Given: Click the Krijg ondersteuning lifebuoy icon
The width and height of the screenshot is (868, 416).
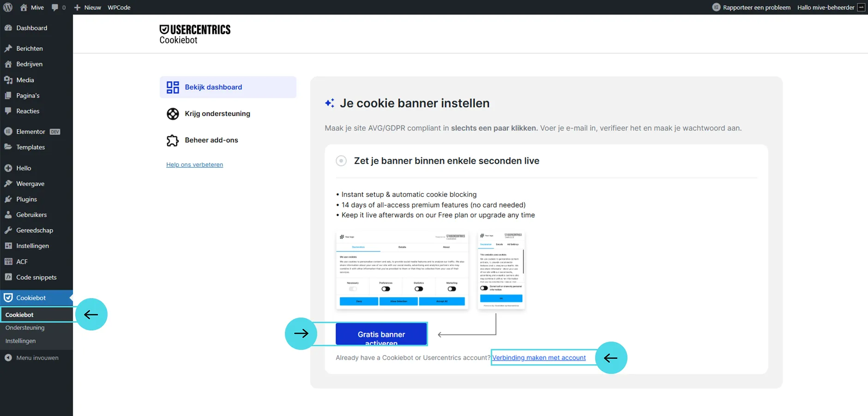Looking at the screenshot, I should pos(173,114).
